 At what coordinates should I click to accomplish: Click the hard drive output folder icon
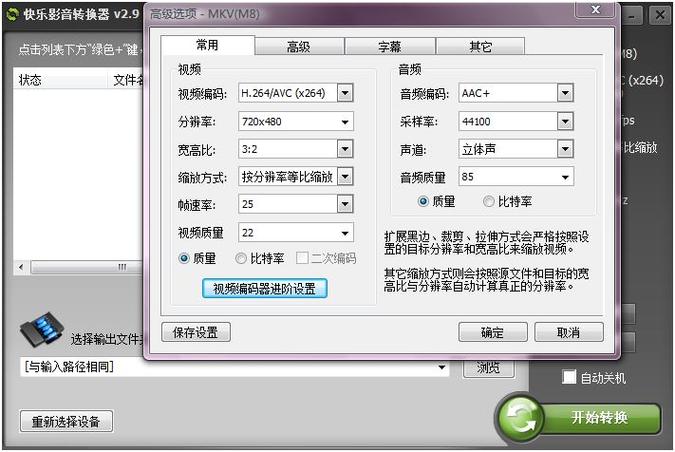[42, 329]
